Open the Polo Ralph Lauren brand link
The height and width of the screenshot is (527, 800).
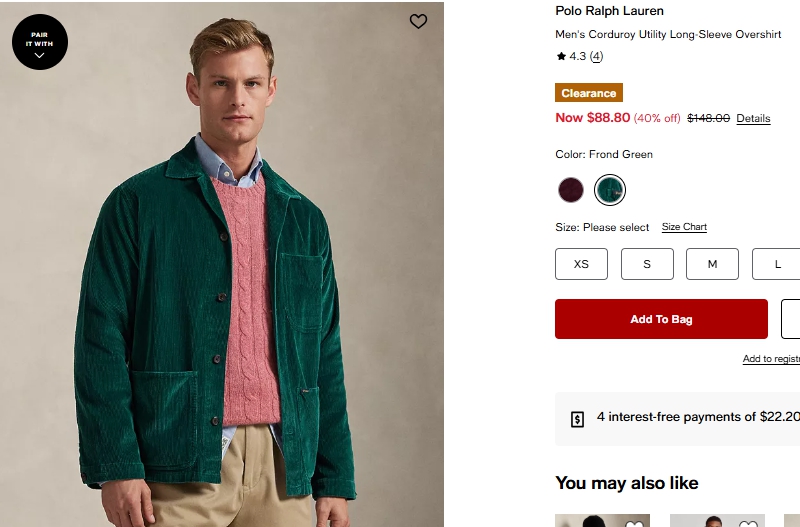pos(609,11)
